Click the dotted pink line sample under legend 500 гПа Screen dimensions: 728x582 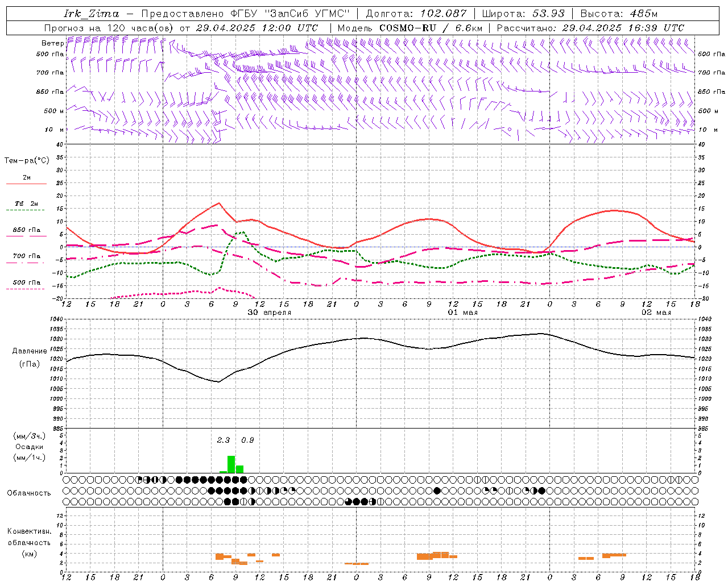click(26, 289)
